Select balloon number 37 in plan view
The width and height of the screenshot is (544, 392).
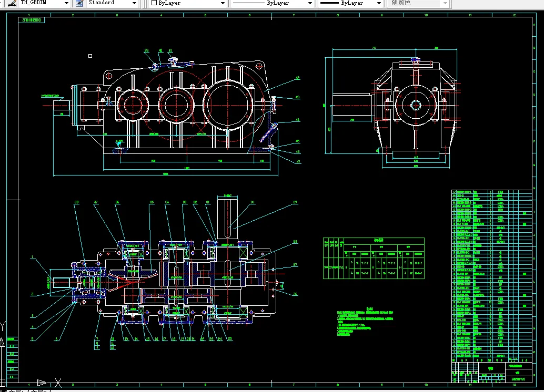pyautogui.click(x=96, y=202)
